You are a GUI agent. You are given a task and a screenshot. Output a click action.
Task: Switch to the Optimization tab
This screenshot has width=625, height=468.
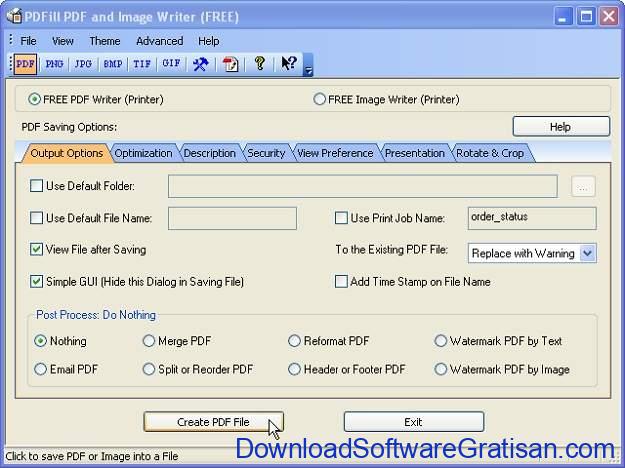[143, 153]
